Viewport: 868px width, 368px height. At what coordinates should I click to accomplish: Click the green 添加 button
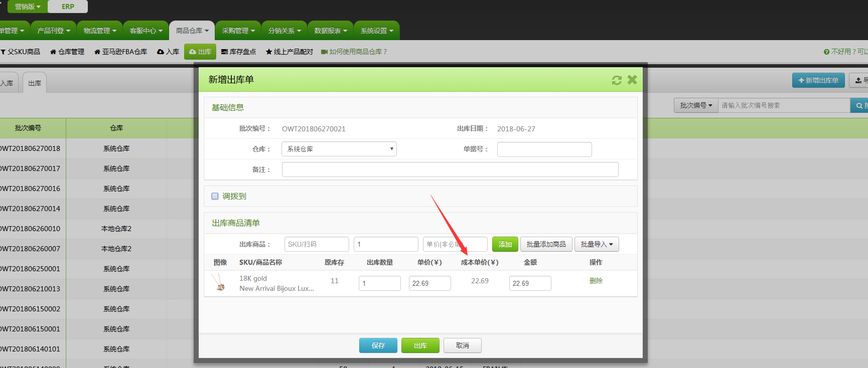(505, 244)
